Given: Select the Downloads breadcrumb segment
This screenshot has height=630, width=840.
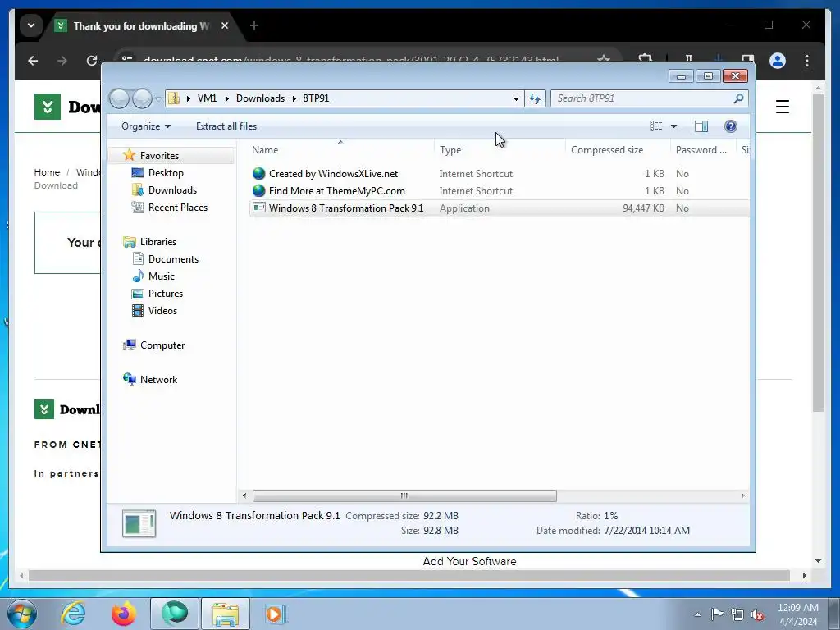Looking at the screenshot, I should tap(260, 98).
